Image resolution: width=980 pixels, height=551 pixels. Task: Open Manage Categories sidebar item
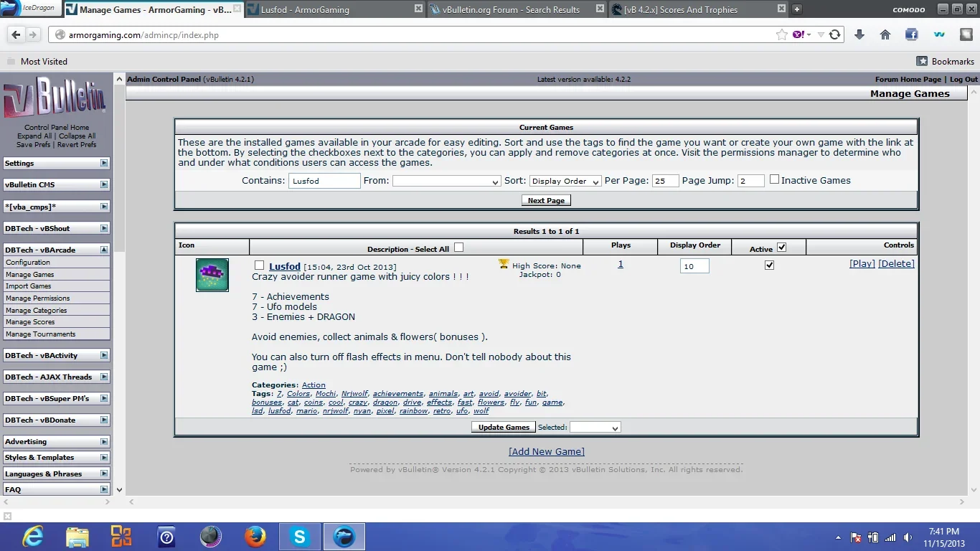click(x=57, y=310)
